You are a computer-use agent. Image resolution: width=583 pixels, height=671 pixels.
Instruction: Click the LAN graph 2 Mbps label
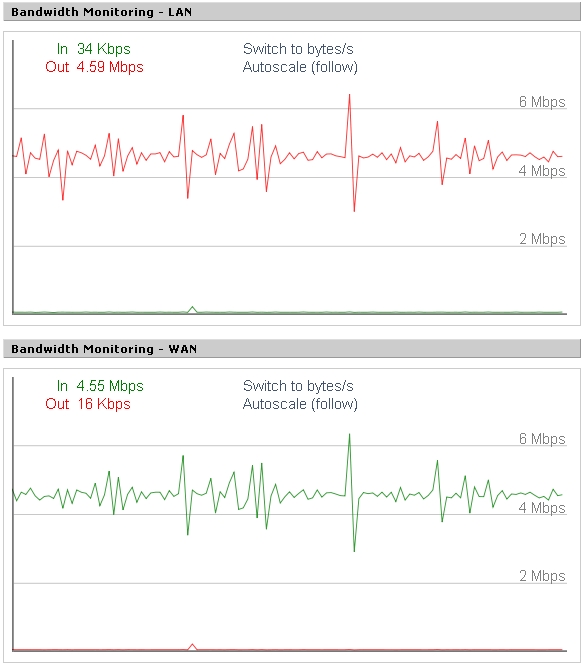pyautogui.click(x=542, y=239)
